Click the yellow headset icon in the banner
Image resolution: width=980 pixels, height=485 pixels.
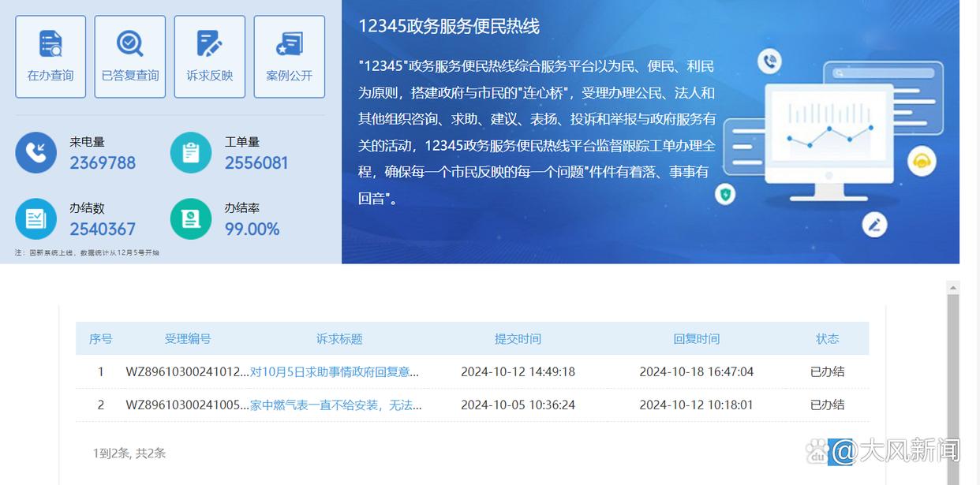[920, 162]
